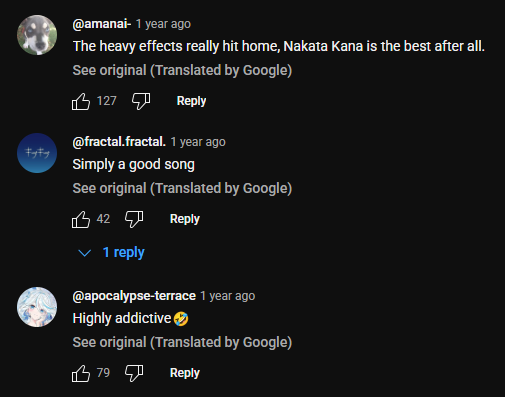Image resolution: width=505 pixels, height=397 pixels.
Task: Like the "Highly addictive" comment
Action: 81,373
